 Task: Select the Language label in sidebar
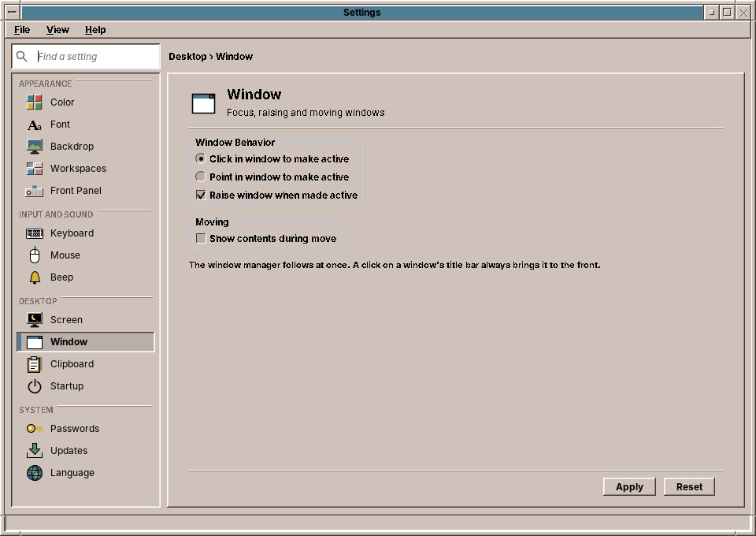coord(72,473)
